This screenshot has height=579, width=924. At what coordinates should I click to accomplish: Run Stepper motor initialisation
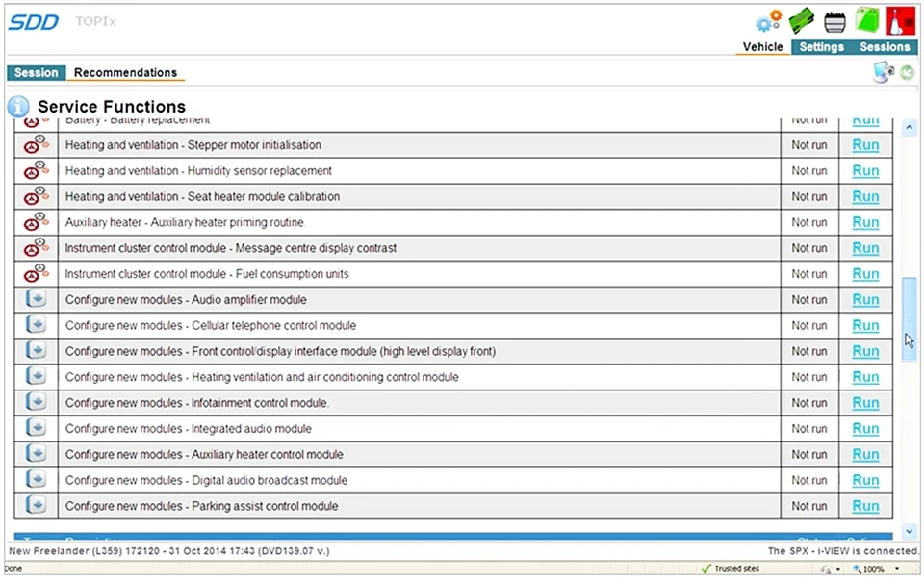point(865,145)
